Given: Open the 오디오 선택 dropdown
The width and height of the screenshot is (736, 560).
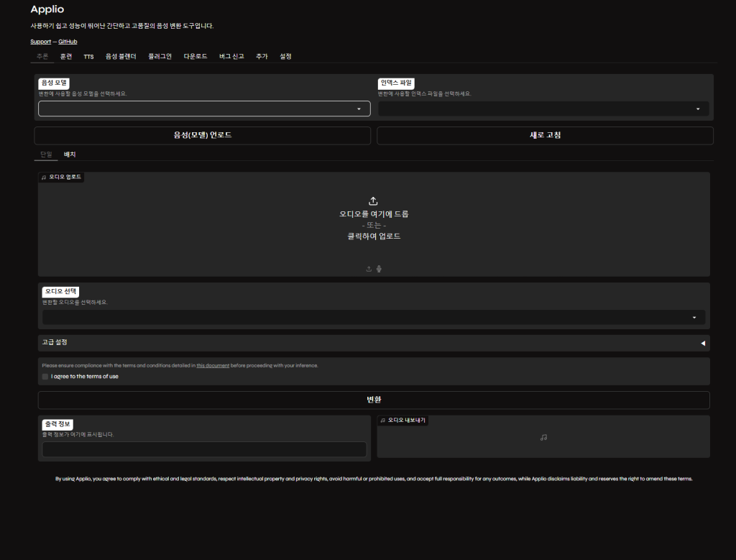Looking at the screenshot, I should pos(373,317).
